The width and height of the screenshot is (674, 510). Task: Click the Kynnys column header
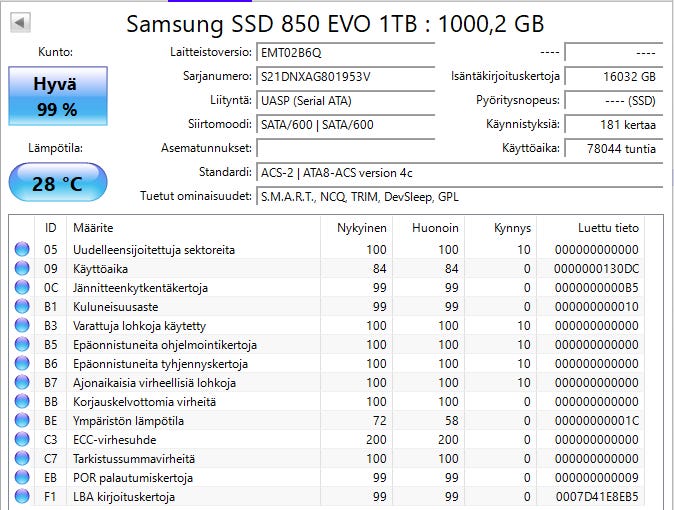(x=501, y=227)
